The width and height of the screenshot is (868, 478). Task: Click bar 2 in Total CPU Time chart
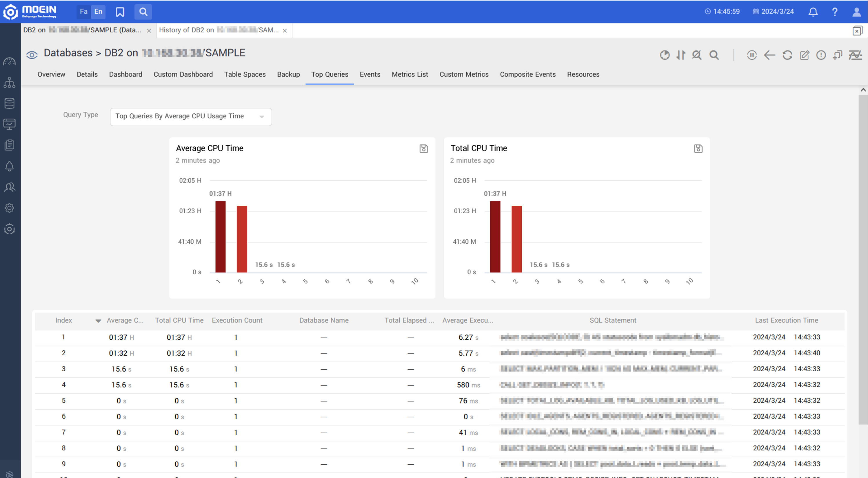[516, 239]
